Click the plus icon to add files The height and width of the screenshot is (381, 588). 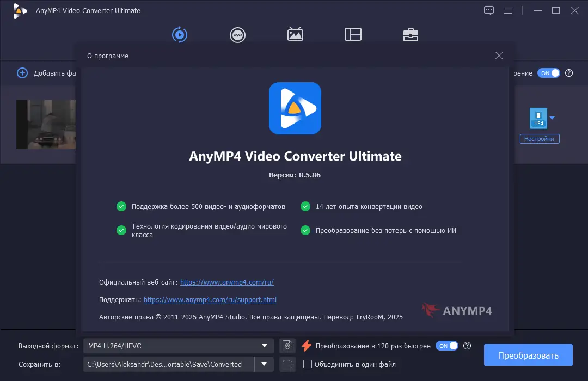(22, 73)
